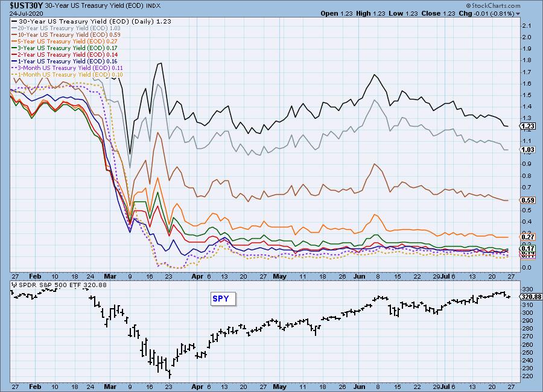The width and height of the screenshot is (543, 392).
Task: Click the 270 value on the SPY axis
Action: (x=527, y=337)
